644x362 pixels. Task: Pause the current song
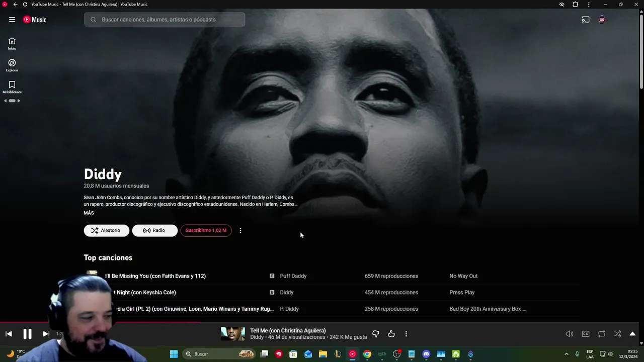point(27,334)
